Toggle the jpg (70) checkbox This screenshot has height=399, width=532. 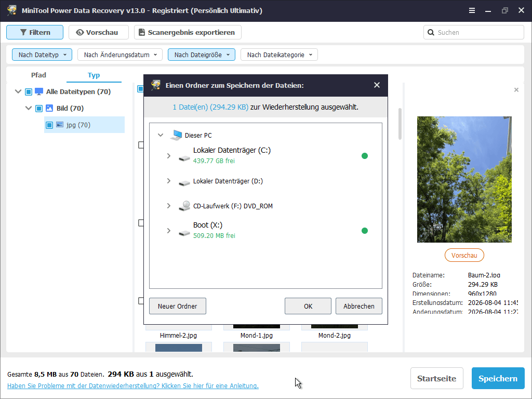click(49, 125)
